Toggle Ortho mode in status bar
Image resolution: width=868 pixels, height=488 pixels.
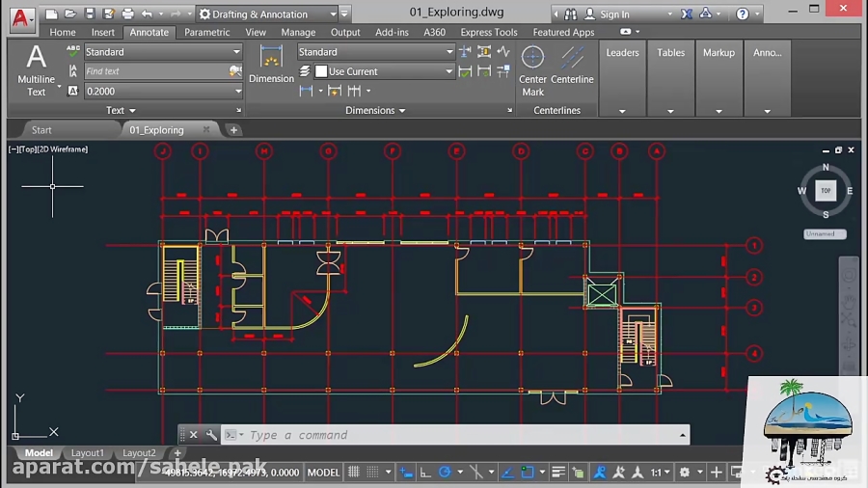coord(424,473)
